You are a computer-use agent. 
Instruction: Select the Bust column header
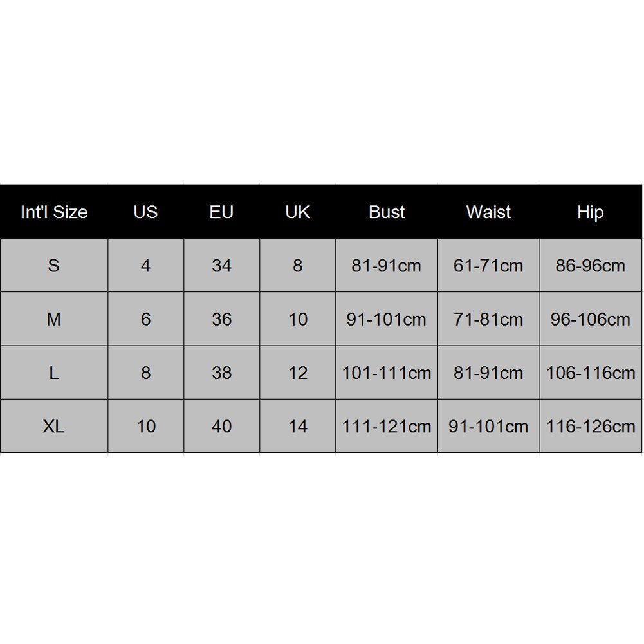387,212
